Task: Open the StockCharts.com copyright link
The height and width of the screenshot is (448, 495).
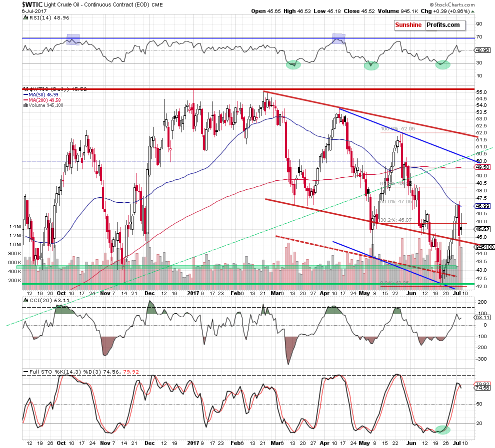Action: [452, 4]
